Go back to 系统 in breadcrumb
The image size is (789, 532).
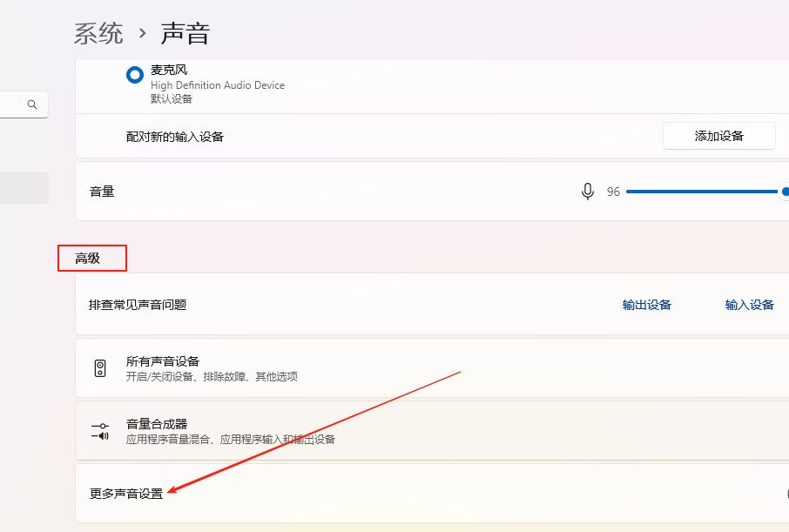click(x=98, y=34)
